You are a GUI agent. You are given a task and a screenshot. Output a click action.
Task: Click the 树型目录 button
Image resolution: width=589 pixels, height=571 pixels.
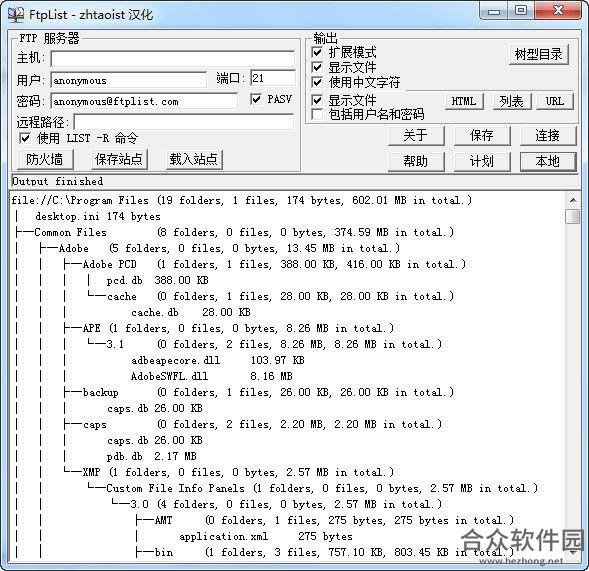(539, 54)
